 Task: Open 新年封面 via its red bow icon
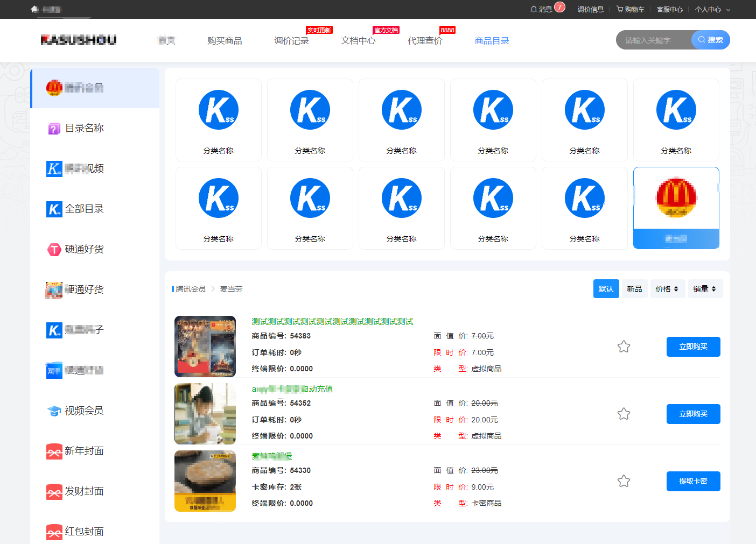(54, 451)
